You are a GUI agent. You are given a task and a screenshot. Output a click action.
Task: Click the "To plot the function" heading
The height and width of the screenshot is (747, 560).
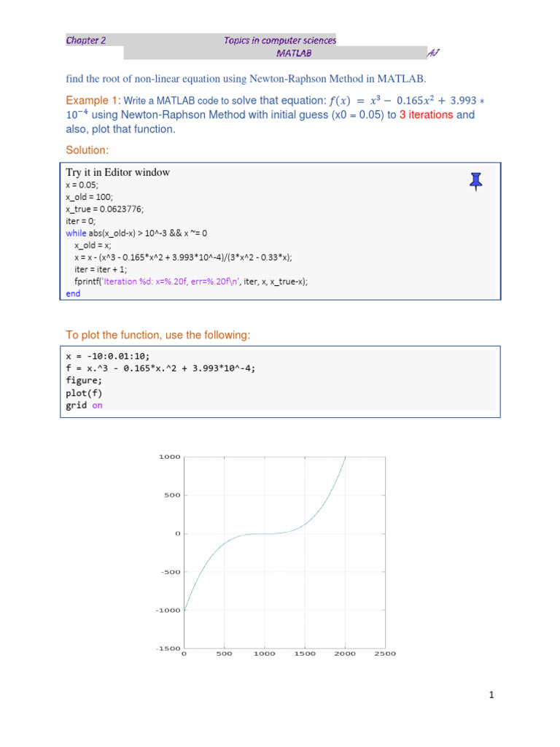158,335
